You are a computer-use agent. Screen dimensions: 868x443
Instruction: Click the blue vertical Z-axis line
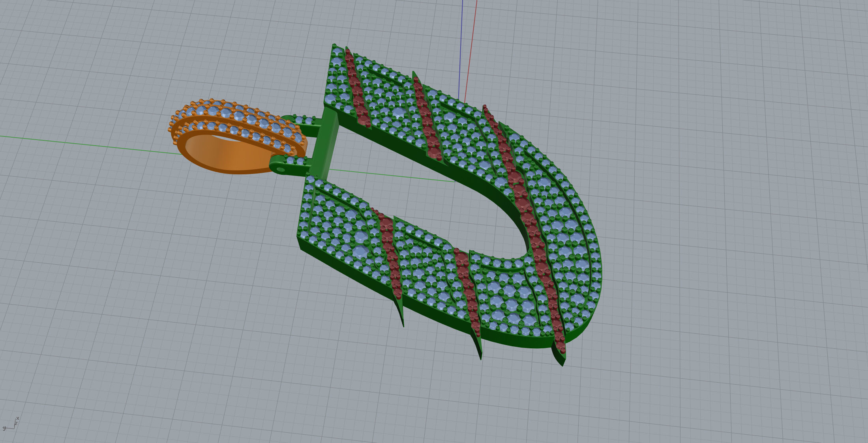(x=460, y=49)
